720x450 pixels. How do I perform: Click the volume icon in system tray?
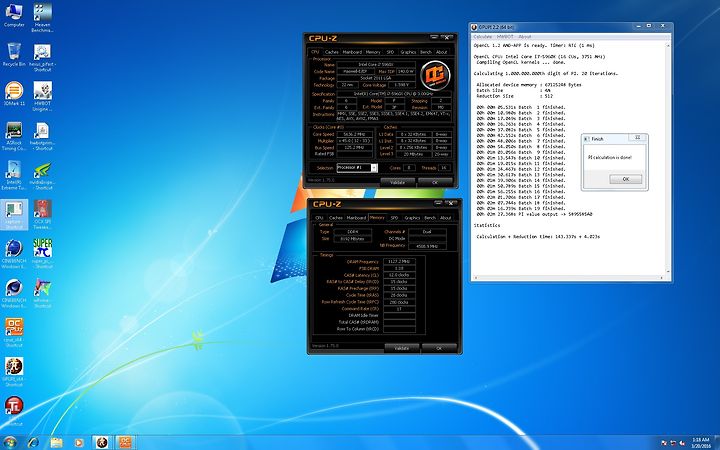click(682, 443)
